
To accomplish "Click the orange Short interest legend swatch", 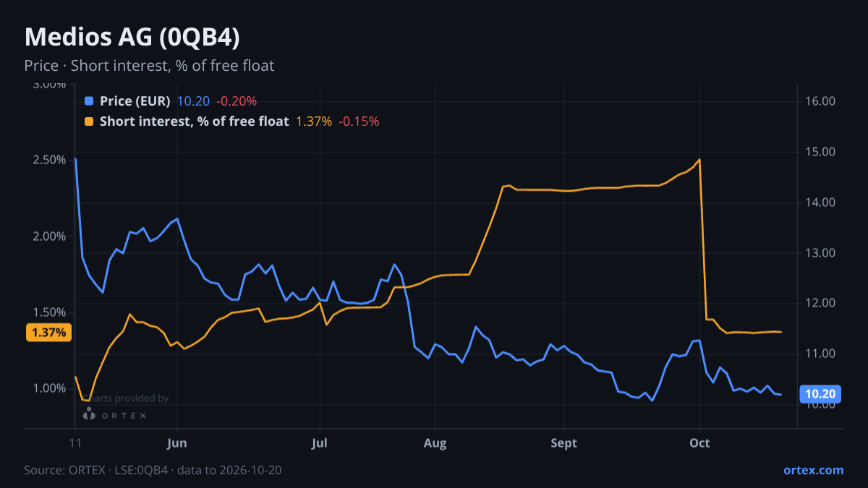I will click(x=90, y=121).
